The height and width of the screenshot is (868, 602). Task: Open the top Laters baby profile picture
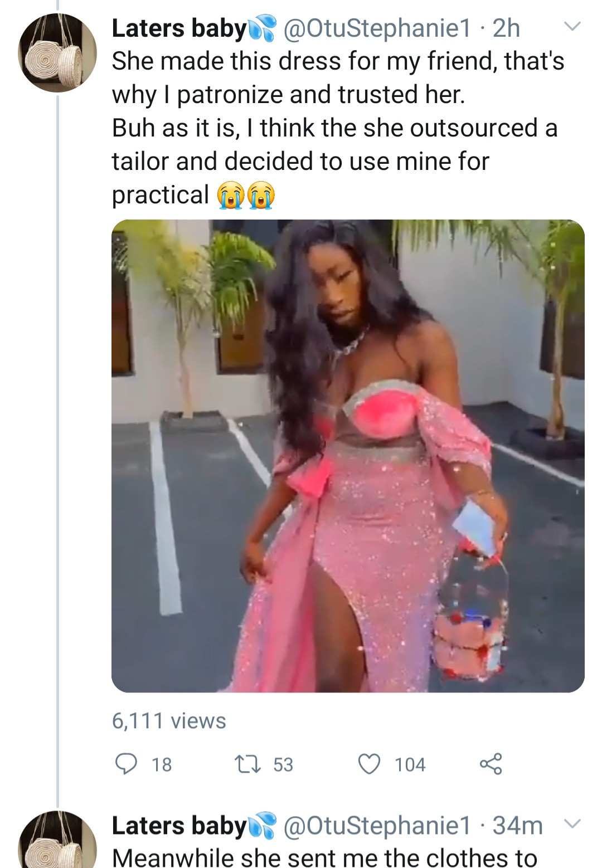tap(57, 53)
